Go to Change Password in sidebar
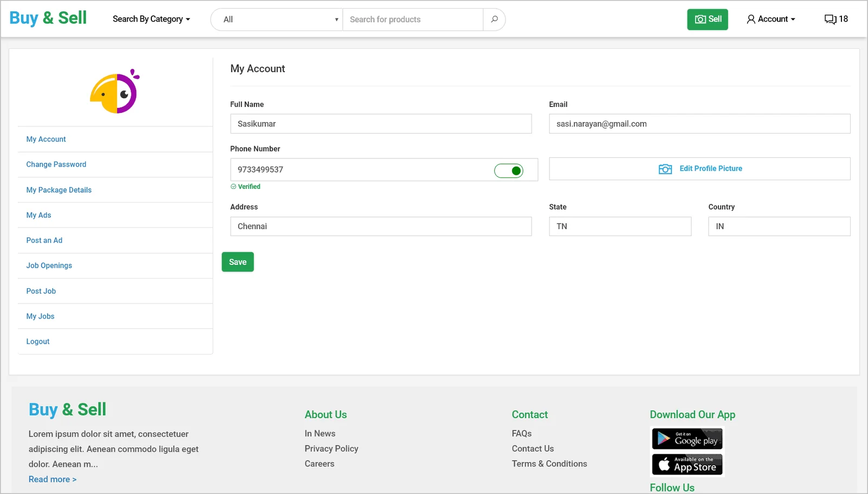Screen dimensions: 868x494 tap(56, 164)
